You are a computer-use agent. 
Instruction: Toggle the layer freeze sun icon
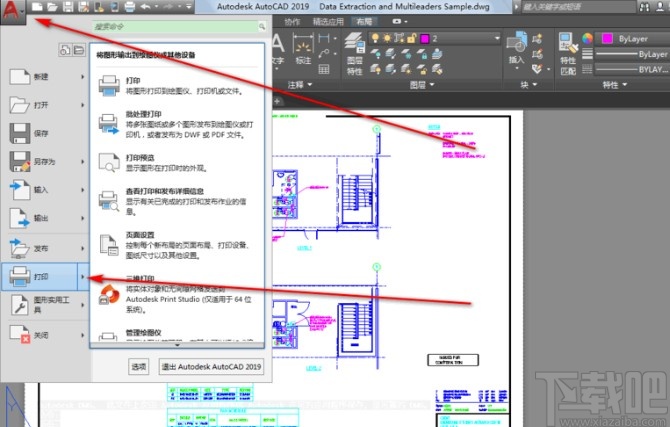coord(387,38)
